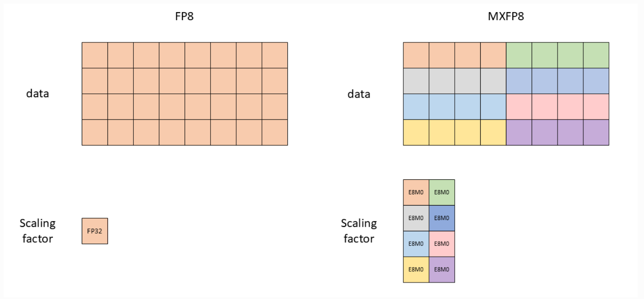The width and height of the screenshot is (644, 299).
Task: Click the FP8 title text
Action: pos(184,17)
